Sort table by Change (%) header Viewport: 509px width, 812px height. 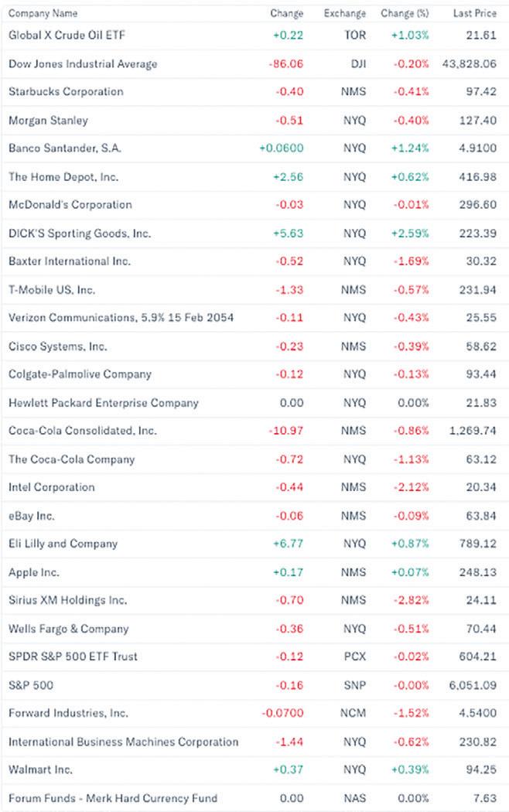click(405, 14)
